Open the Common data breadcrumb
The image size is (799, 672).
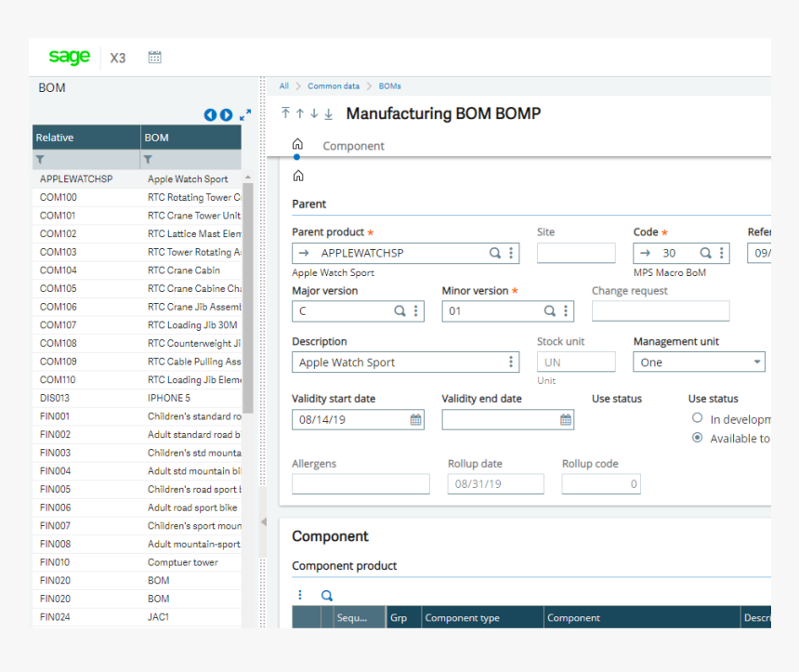point(334,86)
